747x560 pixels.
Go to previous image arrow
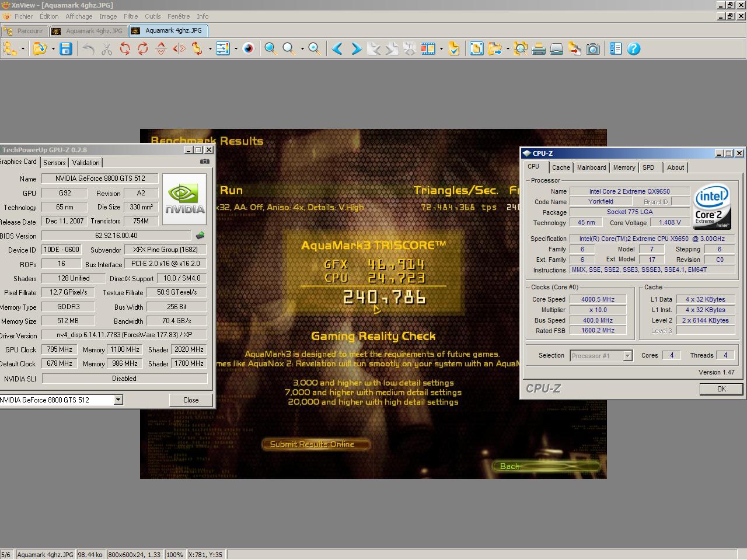(337, 49)
